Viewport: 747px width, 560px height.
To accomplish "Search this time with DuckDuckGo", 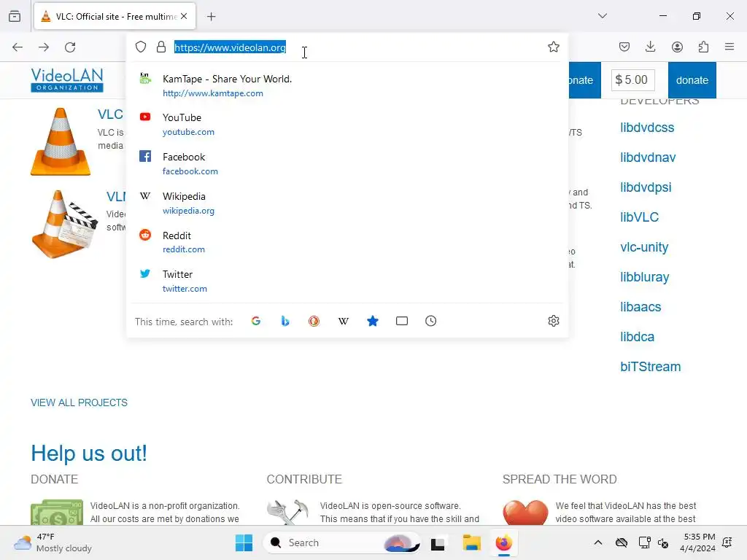I will (x=314, y=321).
